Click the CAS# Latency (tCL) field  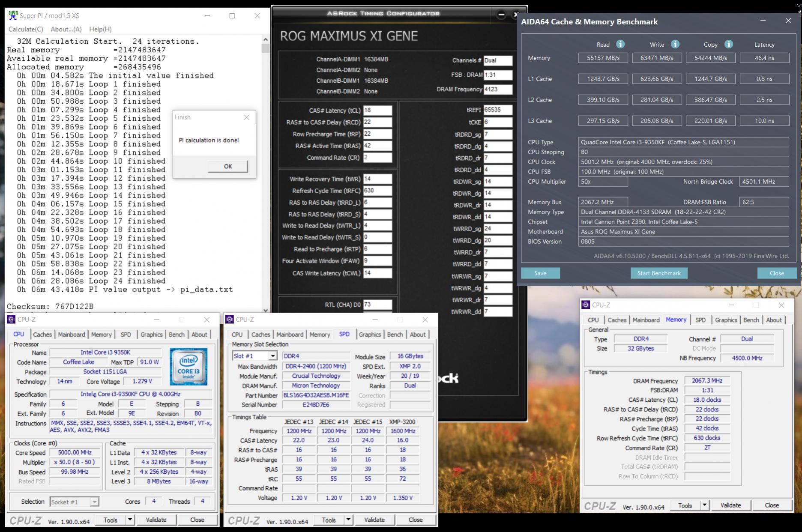(x=377, y=111)
